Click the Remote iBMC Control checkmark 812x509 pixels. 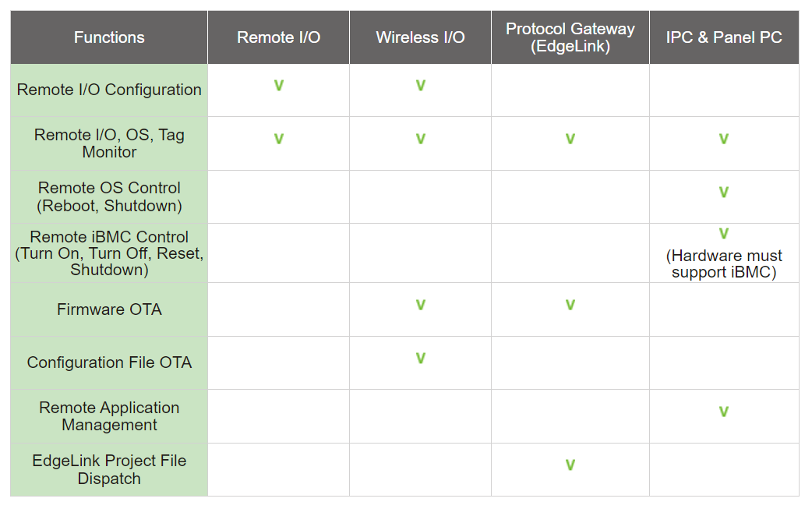coord(723,232)
